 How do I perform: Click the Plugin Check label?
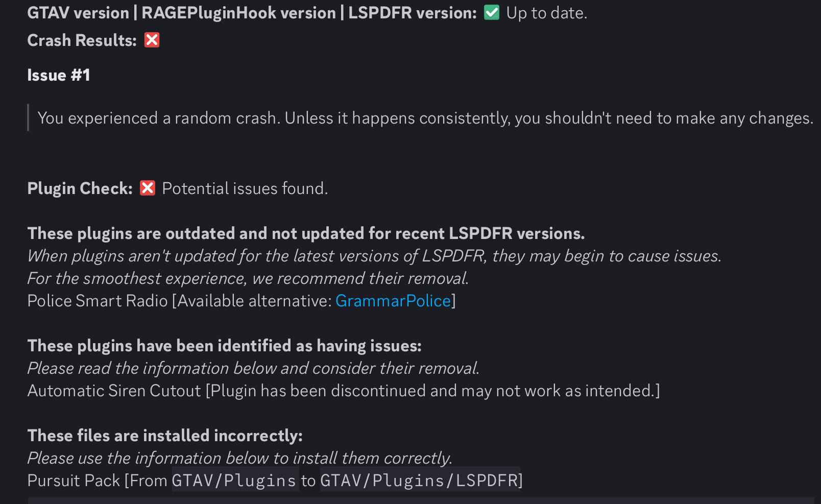pos(80,188)
